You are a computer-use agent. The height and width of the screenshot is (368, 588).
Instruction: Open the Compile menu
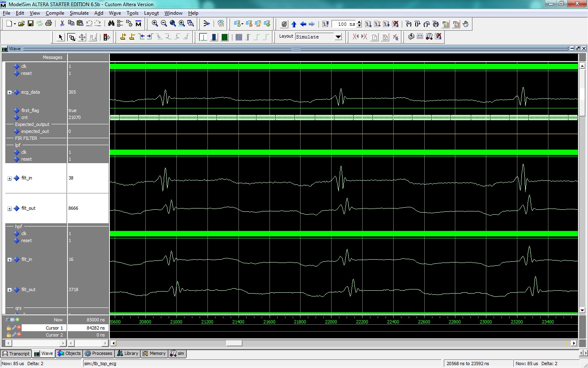(x=55, y=13)
